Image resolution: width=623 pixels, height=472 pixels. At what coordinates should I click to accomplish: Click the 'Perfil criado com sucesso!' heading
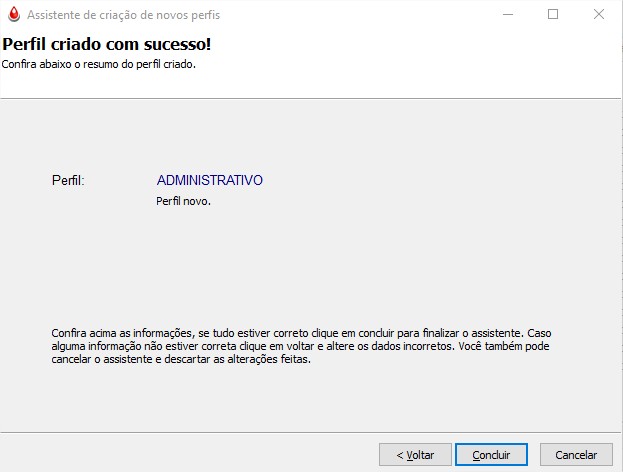tap(106, 44)
